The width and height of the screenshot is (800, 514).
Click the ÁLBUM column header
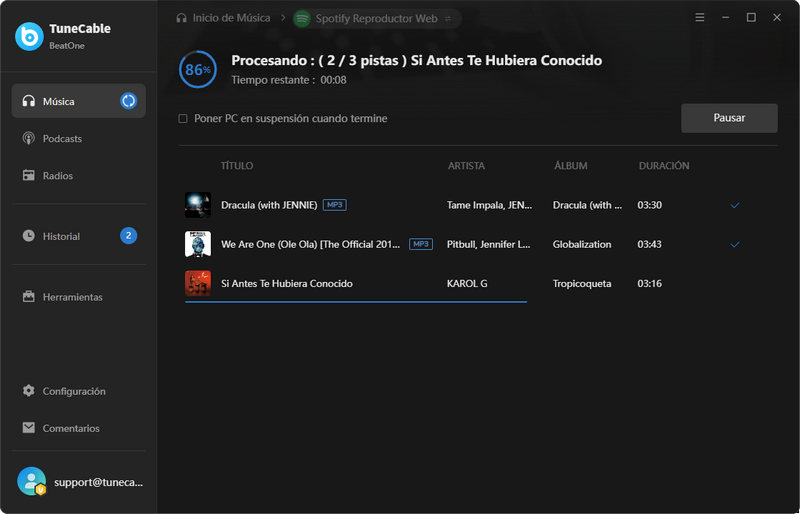coord(571,166)
